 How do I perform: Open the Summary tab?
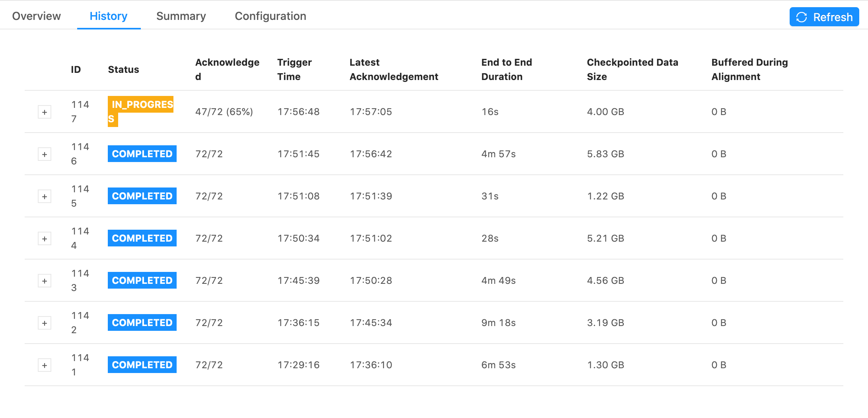[x=181, y=16]
